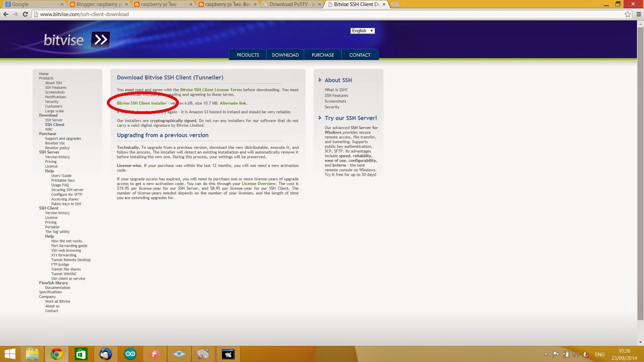
Task: Open the taskbar clock showing 10:26
Action: (x=624, y=354)
